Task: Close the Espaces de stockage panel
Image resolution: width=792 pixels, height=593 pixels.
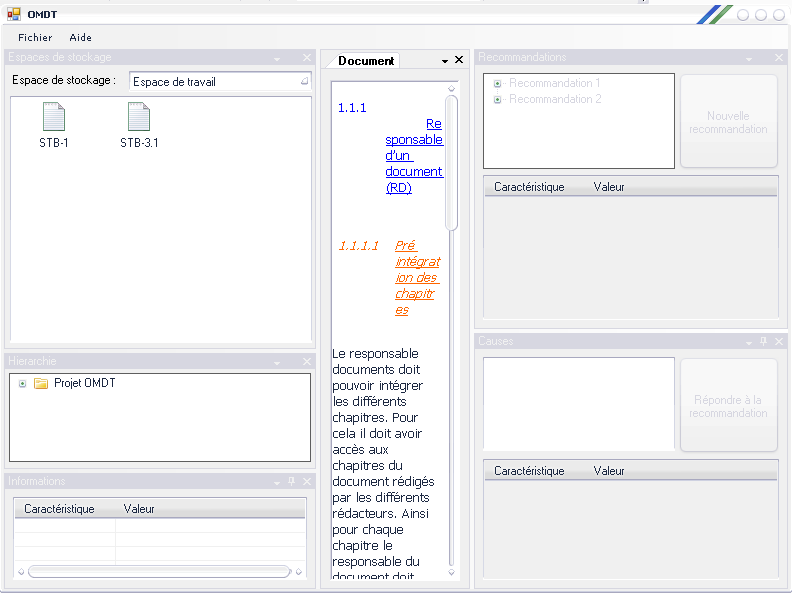Action: (306, 58)
